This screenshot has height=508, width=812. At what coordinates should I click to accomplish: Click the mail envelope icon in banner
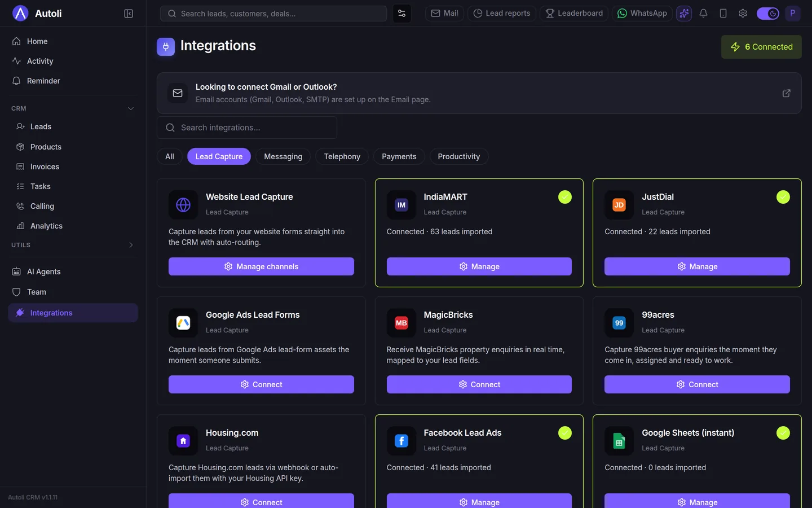click(178, 93)
